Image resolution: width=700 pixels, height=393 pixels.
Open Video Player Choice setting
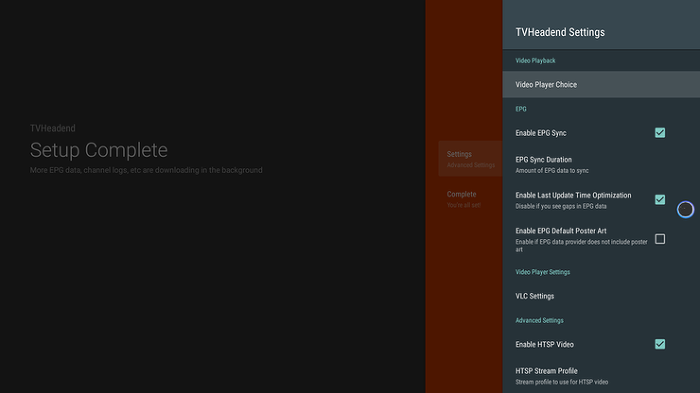tap(601, 84)
